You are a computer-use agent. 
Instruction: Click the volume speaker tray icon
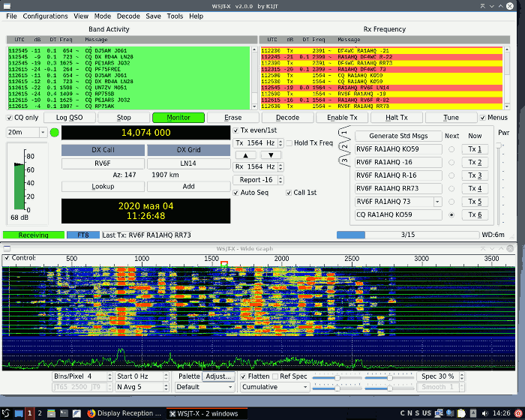(x=484, y=413)
